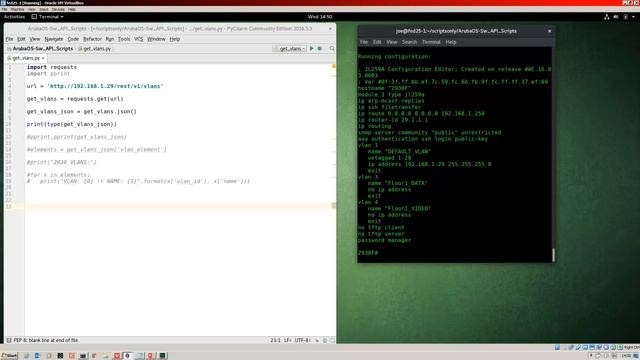The height and width of the screenshot is (360, 640).
Task: Click the PEP 8 status bar message
Action: pos(46,340)
